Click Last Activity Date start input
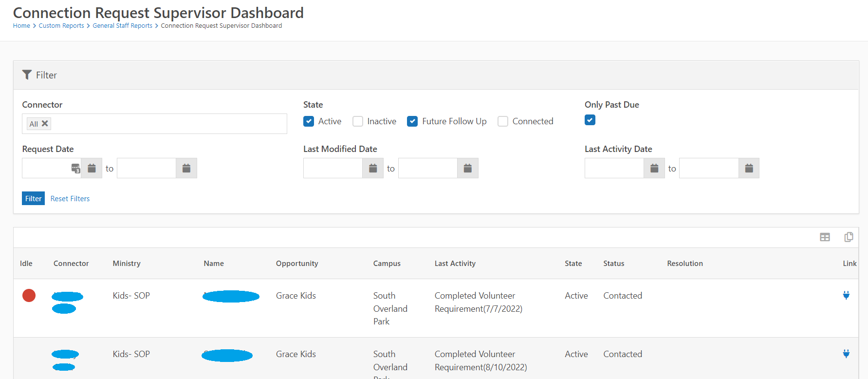Image resolution: width=868 pixels, height=379 pixels. click(614, 168)
